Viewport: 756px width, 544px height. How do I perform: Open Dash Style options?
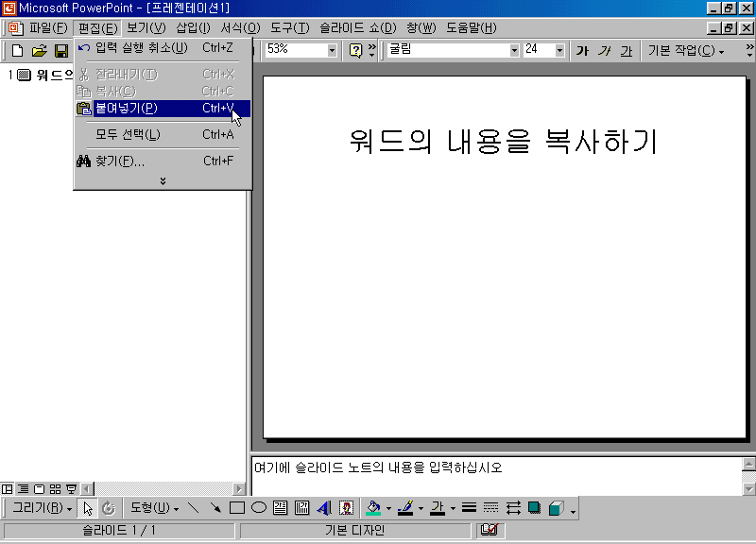tap(490, 508)
